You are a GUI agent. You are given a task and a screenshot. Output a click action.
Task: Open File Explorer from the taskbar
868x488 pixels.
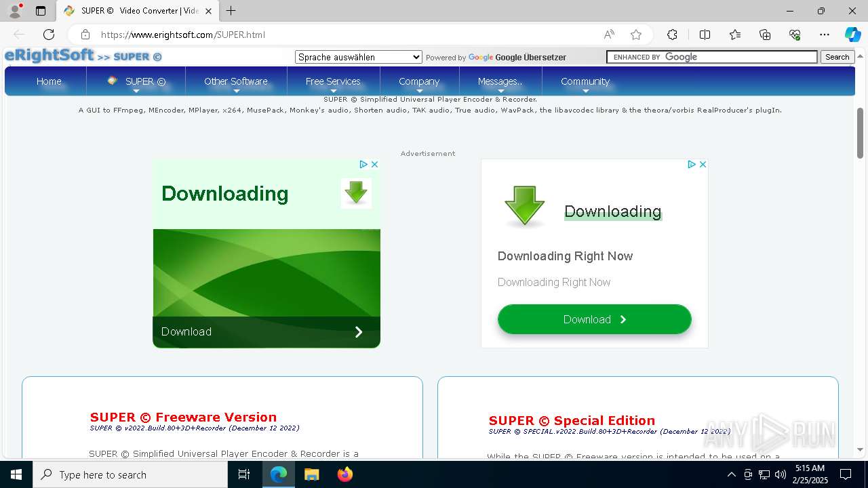click(311, 474)
